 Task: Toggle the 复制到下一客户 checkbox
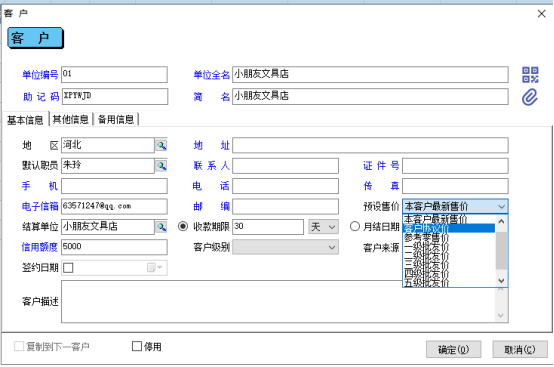pos(19,346)
